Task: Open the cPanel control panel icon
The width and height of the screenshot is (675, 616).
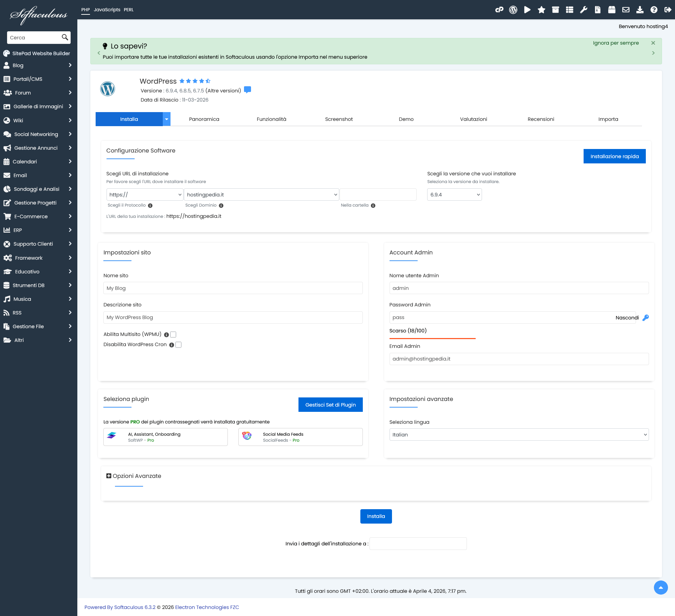Action: coord(499,10)
